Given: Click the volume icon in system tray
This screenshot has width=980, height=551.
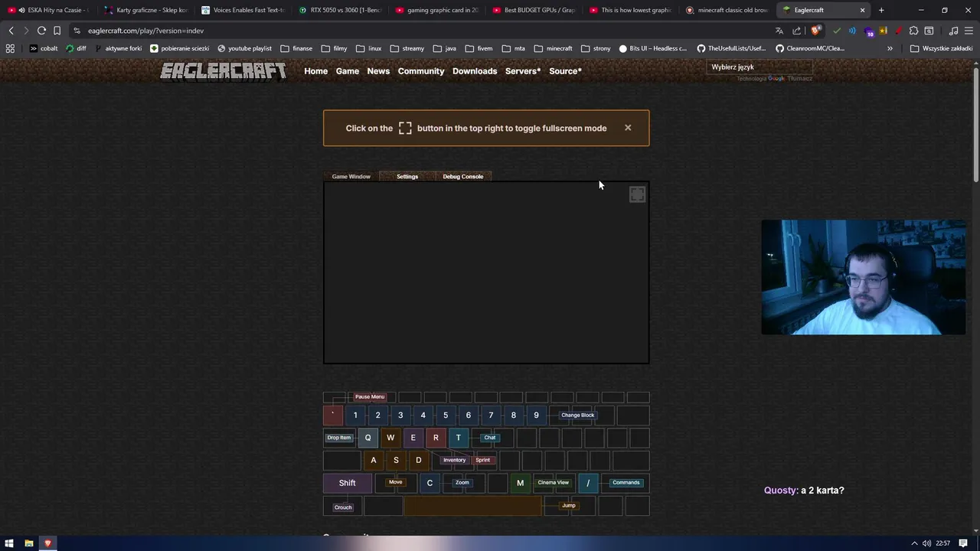Looking at the screenshot, I should click(x=926, y=543).
